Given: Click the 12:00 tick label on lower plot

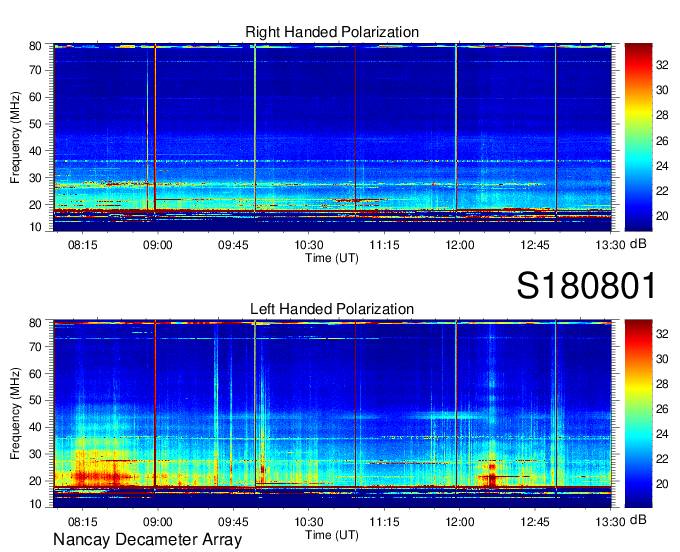Looking at the screenshot, I should point(460,522).
